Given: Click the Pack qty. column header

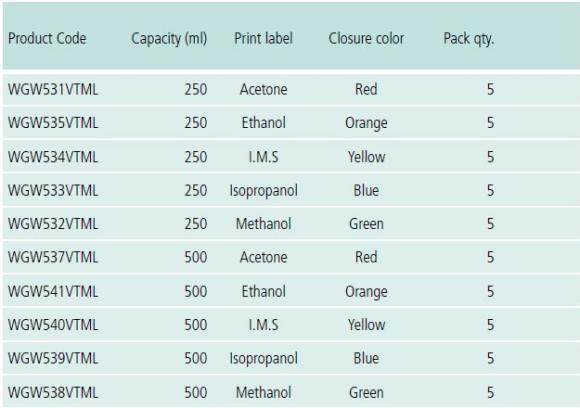Looking at the screenshot, I should tap(469, 39).
